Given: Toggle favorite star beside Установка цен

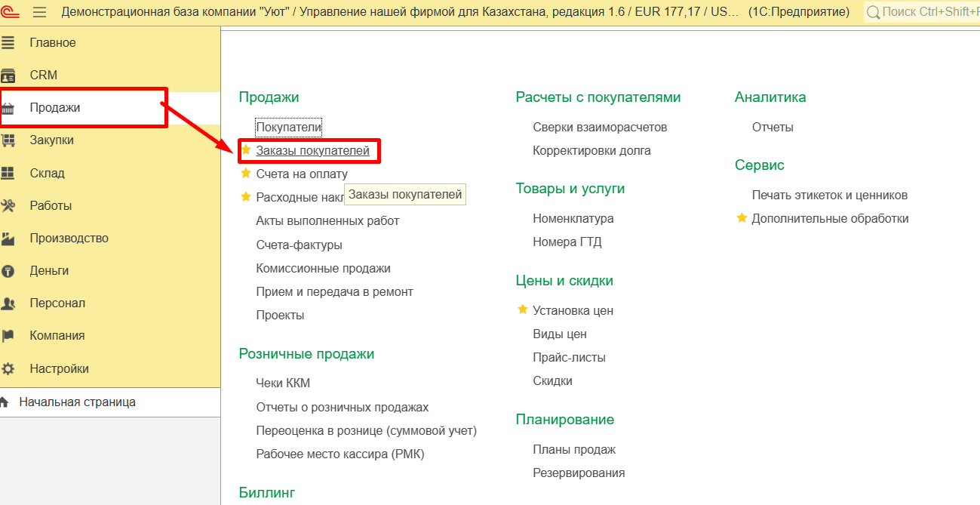Looking at the screenshot, I should (x=523, y=309).
